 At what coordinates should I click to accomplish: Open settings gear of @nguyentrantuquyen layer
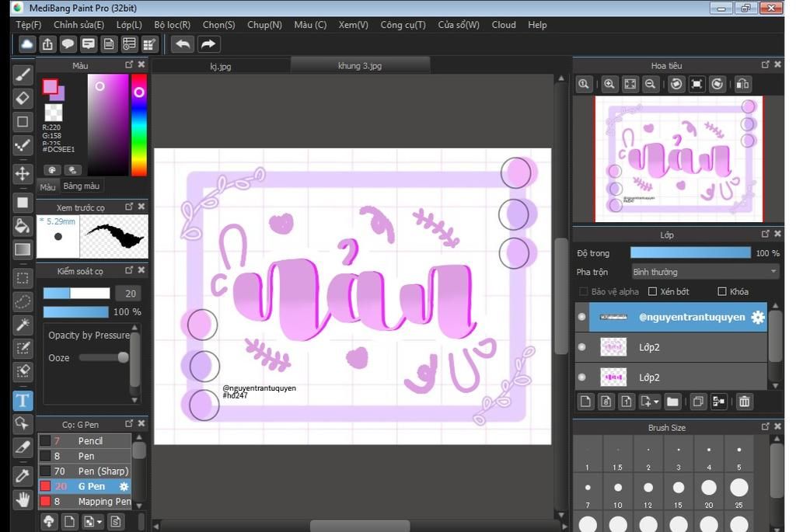click(757, 317)
